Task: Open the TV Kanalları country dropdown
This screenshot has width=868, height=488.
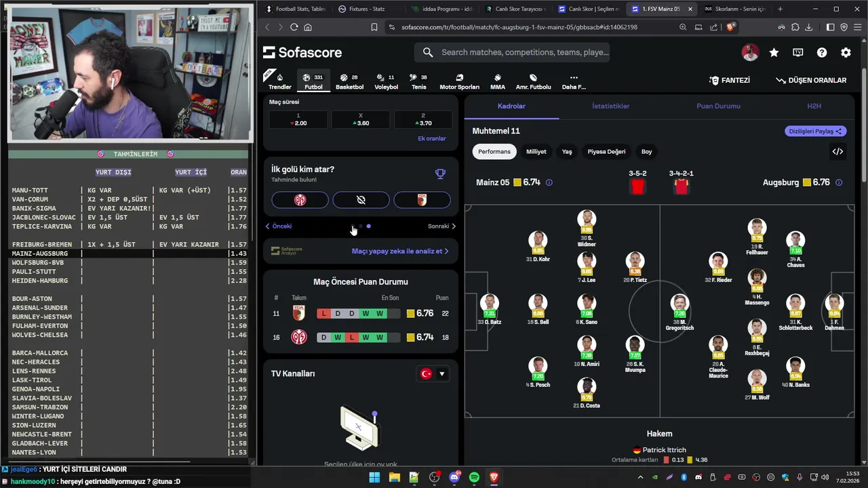Action: (433, 373)
